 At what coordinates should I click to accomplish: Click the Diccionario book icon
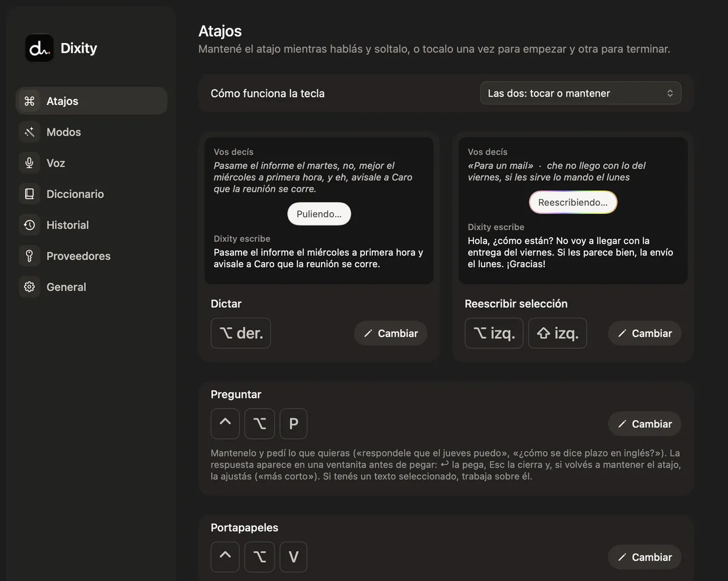[29, 194]
